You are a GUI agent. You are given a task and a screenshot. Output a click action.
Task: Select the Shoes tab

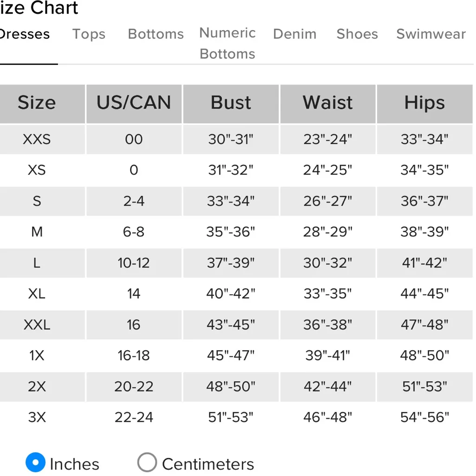(x=357, y=34)
